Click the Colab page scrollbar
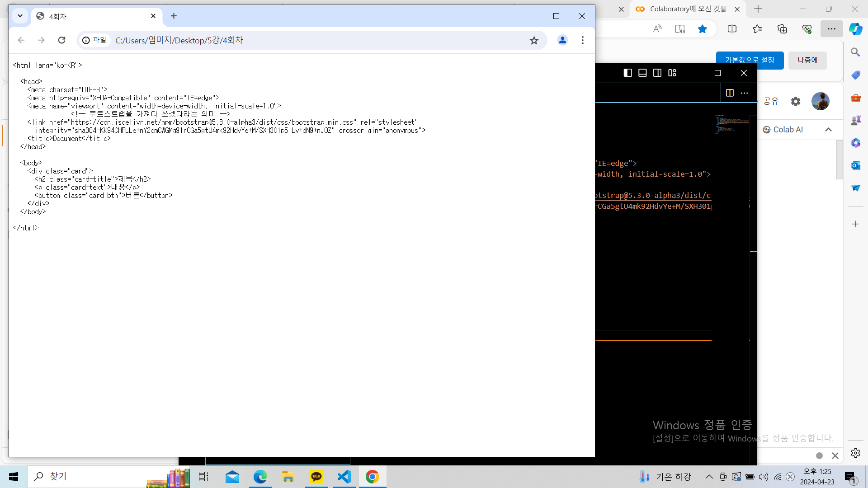 click(840, 160)
